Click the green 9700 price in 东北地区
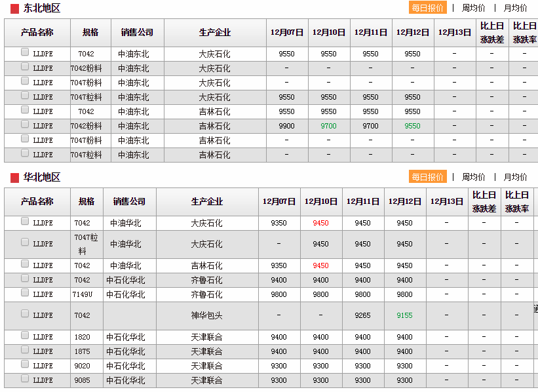Viewport: 538px width, 392px height. (x=328, y=126)
